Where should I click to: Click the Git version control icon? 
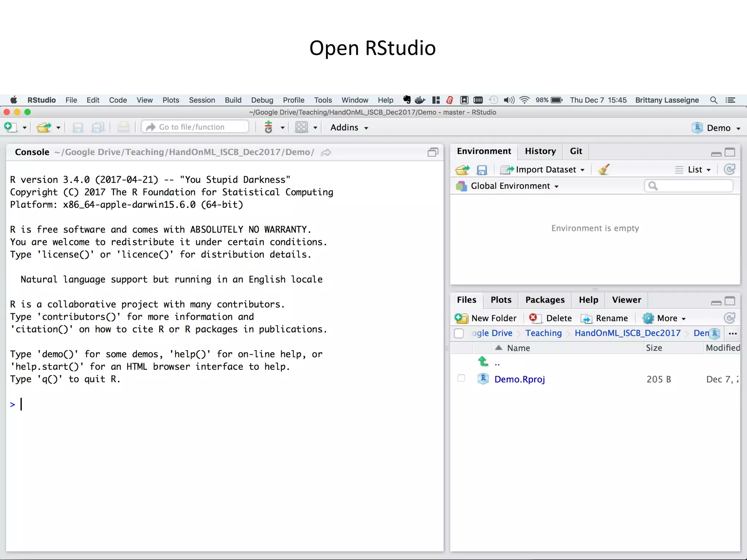click(x=268, y=127)
